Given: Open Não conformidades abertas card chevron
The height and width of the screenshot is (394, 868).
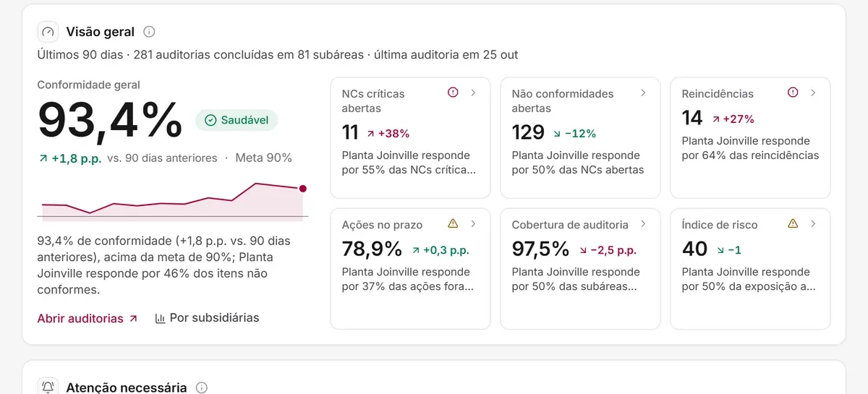Looking at the screenshot, I should [x=643, y=93].
